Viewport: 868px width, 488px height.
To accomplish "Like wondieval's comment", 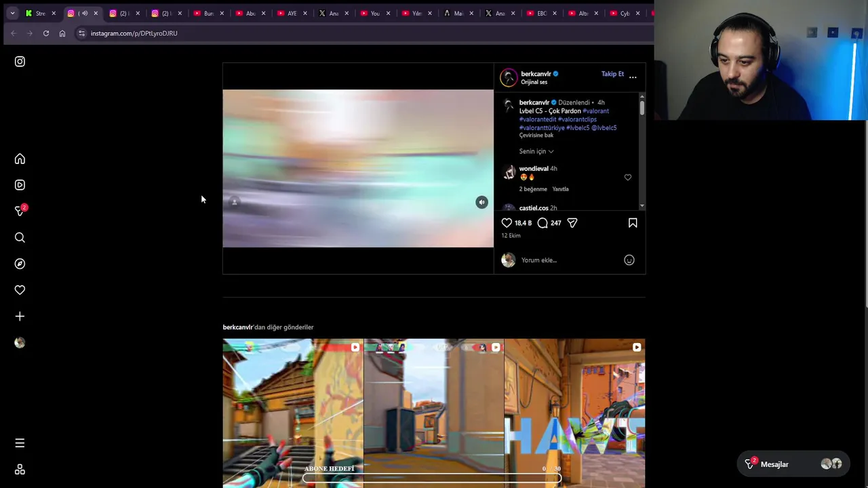I will tap(628, 178).
